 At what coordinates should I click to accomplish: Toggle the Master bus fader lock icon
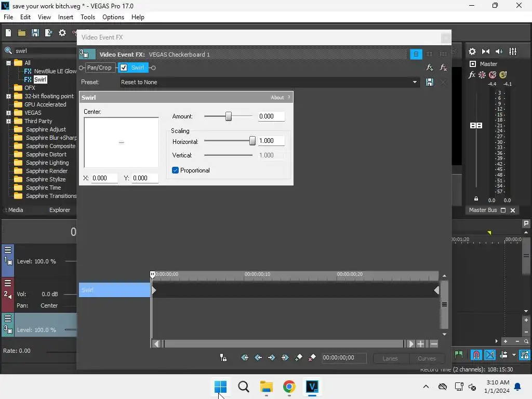coord(476,199)
